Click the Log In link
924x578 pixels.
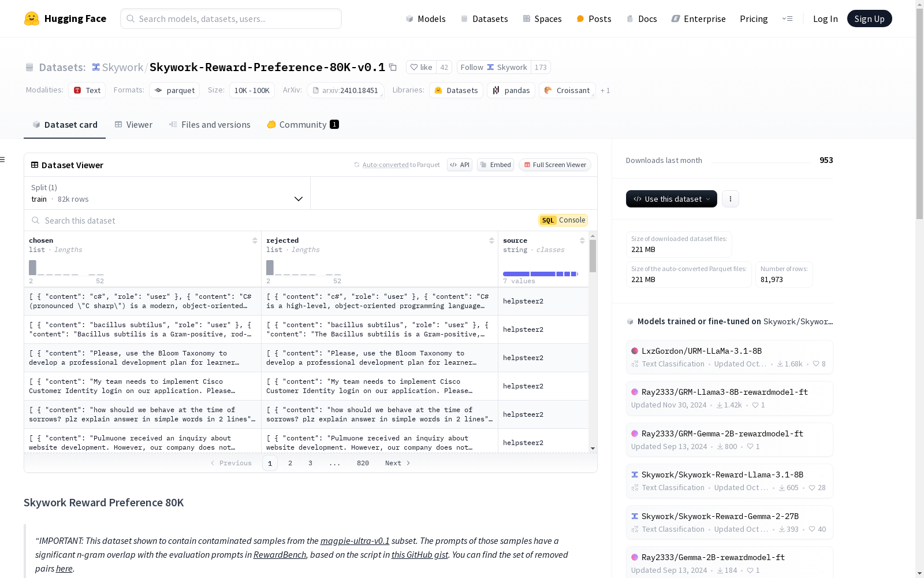pyautogui.click(x=825, y=18)
